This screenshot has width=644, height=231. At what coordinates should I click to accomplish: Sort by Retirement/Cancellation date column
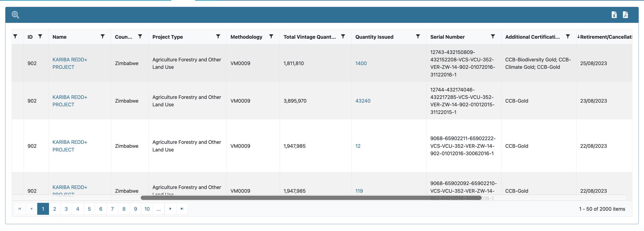point(606,37)
